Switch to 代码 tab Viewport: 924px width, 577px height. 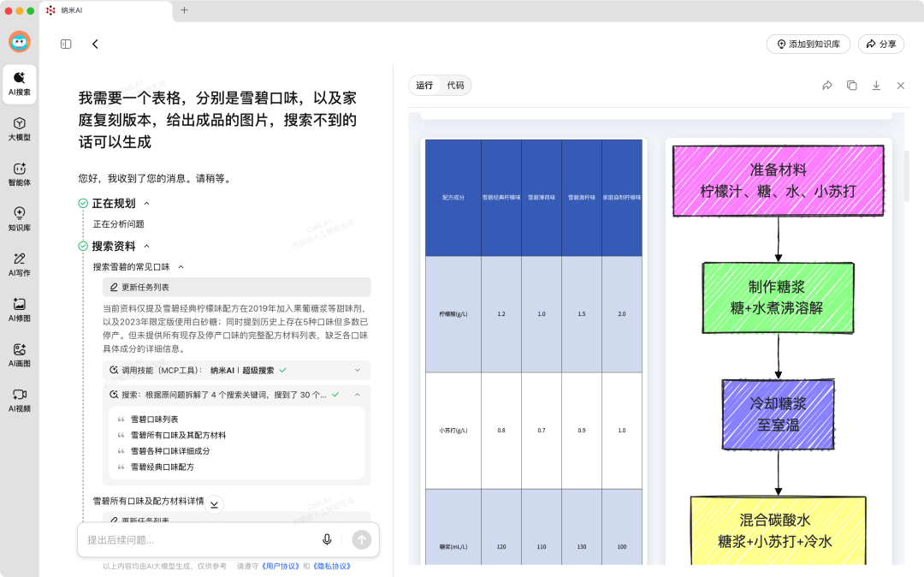(x=455, y=86)
